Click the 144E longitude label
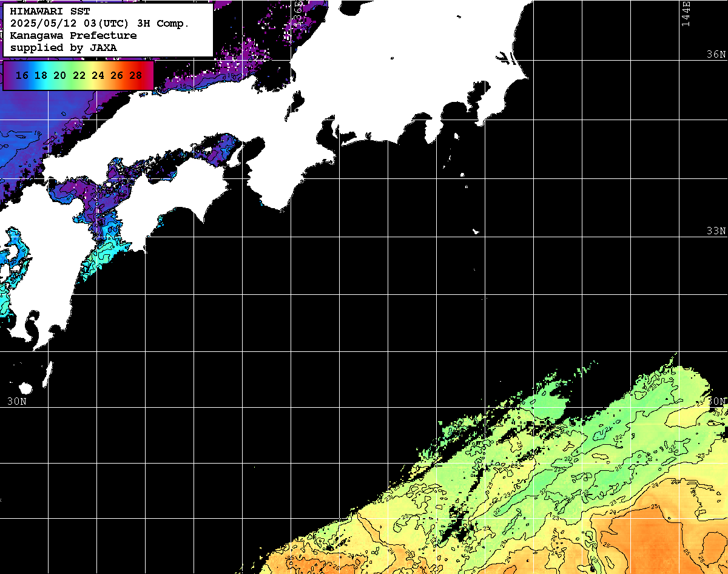 (x=686, y=13)
